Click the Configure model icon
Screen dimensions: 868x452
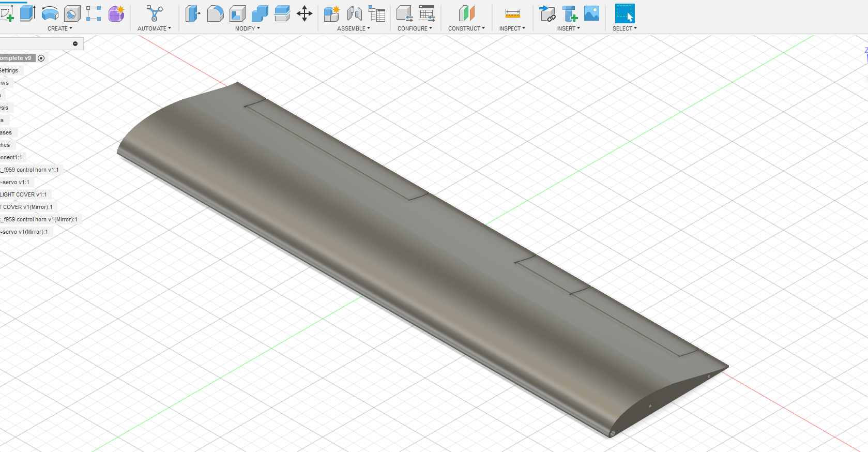(x=404, y=13)
